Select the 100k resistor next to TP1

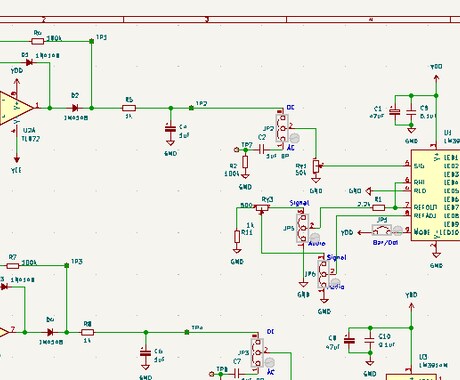(38, 41)
